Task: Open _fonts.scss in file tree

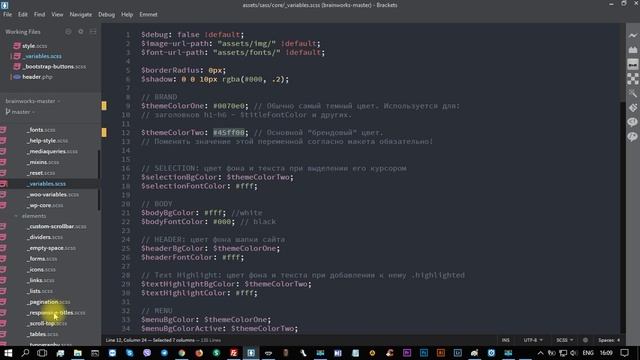Action: coord(41,130)
